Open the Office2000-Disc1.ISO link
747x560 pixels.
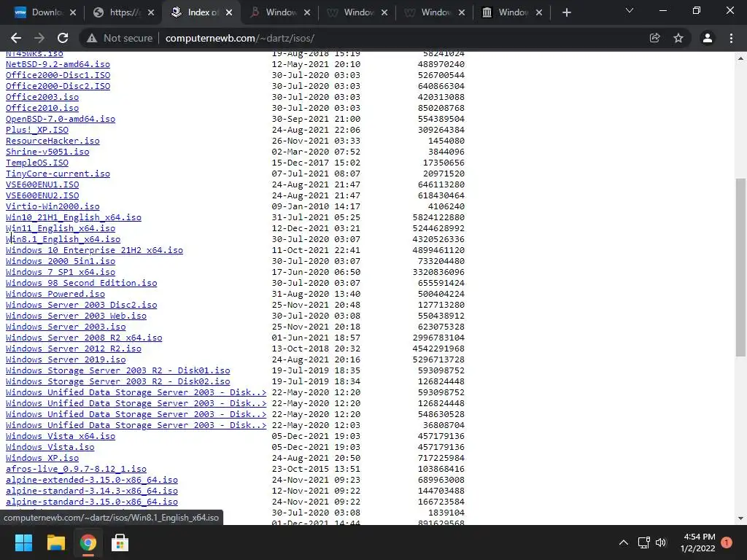coord(58,75)
